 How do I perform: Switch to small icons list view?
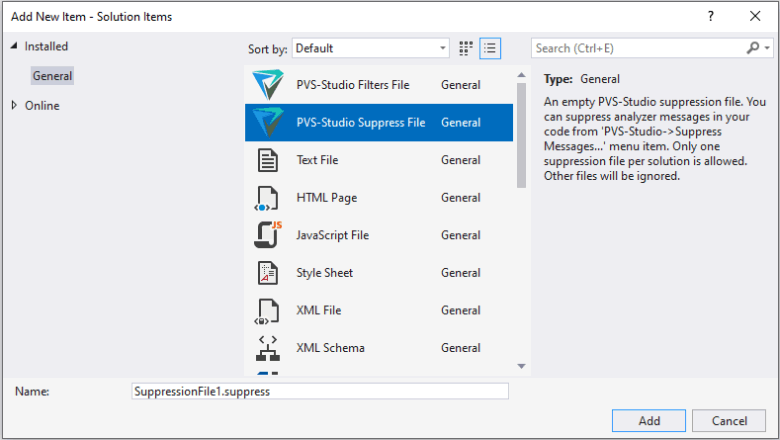[490, 48]
